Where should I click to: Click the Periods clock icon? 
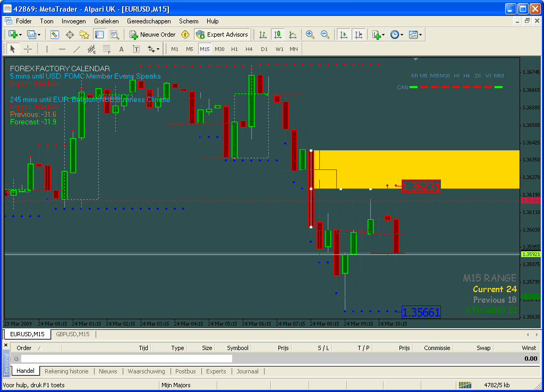[395, 35]
